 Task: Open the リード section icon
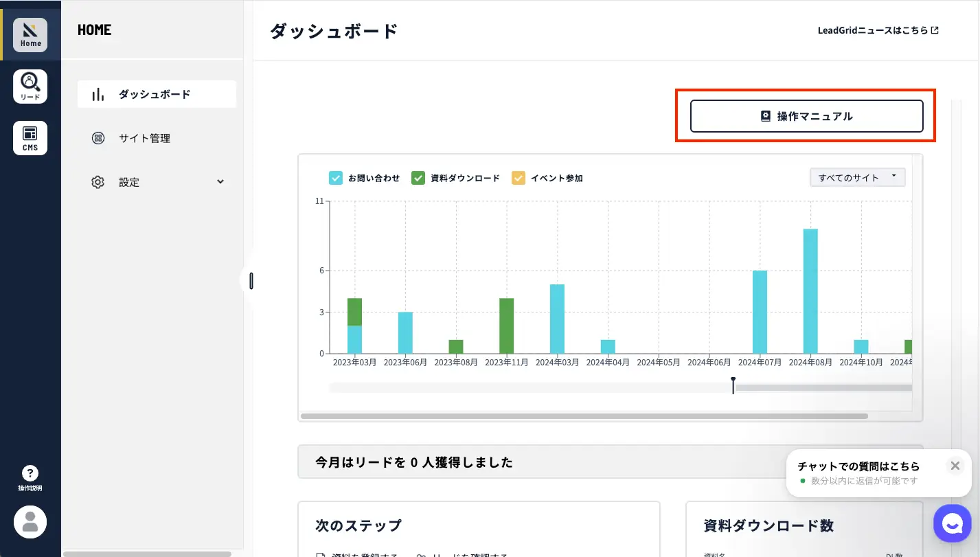point(30,87)
